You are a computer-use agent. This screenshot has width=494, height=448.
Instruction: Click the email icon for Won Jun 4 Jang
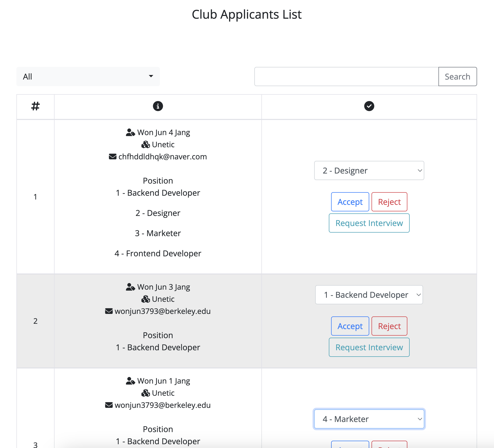113,156
